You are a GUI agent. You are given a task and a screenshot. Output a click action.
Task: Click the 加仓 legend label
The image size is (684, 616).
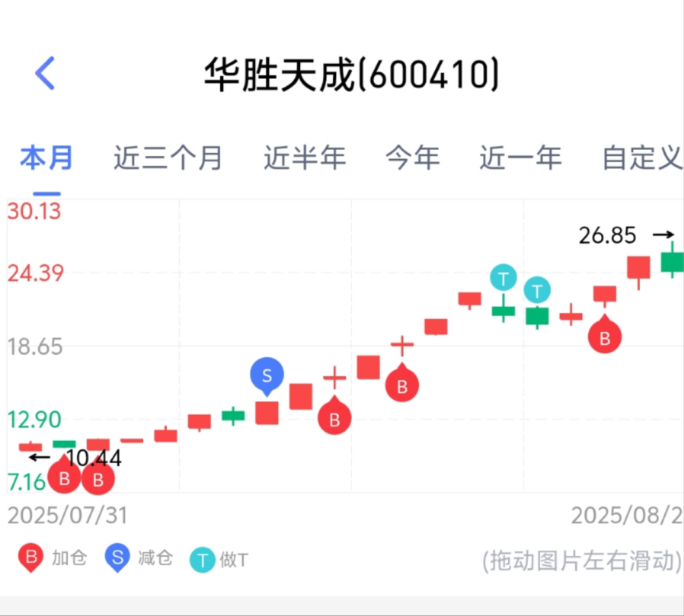[x=69, y=558]
